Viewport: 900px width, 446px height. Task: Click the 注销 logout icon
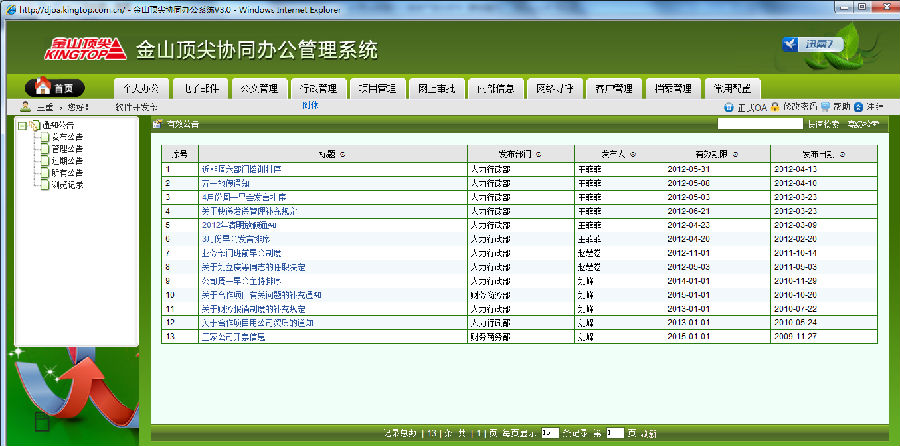[859, 107]
